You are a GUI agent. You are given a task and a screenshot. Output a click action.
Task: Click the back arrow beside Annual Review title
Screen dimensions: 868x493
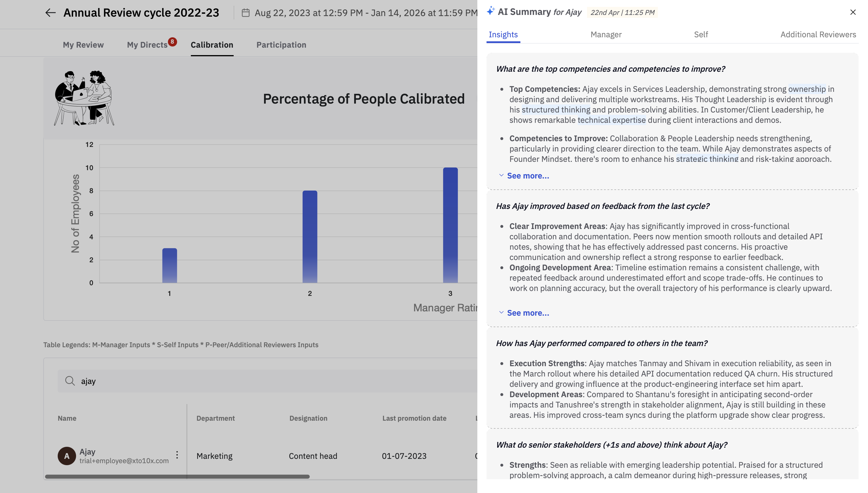pos(50,13)
